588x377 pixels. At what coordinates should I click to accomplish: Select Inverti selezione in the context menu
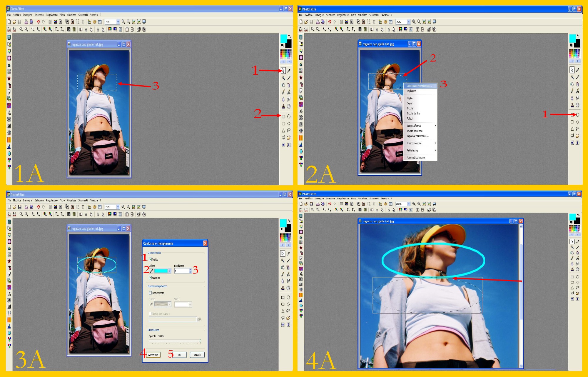415,131
